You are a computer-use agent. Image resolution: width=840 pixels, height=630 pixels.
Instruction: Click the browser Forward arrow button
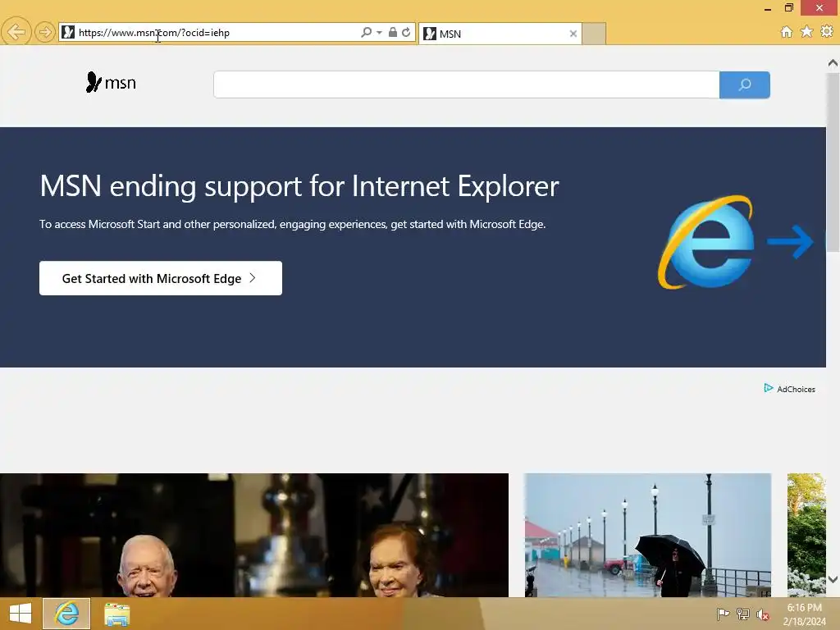(x=45, y=32)
